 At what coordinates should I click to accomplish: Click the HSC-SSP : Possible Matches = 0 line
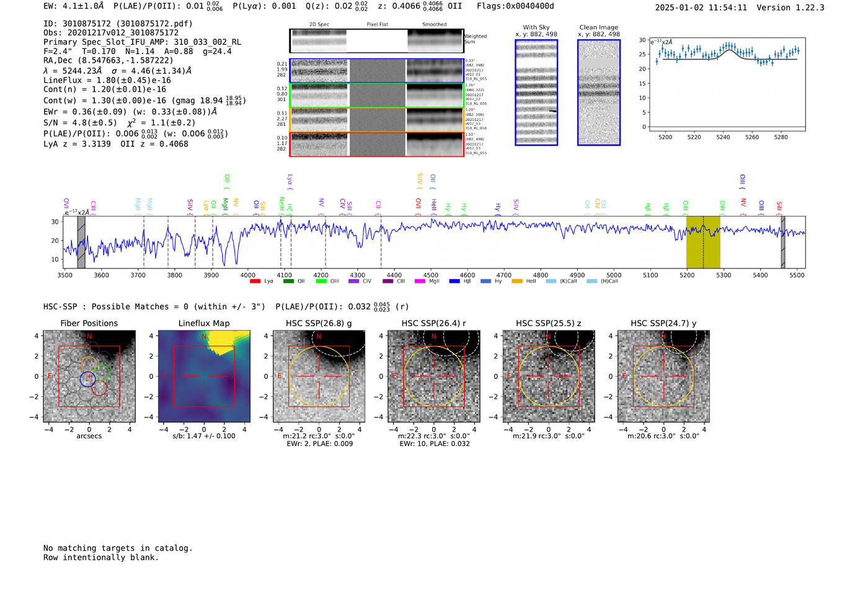[154, 307]
